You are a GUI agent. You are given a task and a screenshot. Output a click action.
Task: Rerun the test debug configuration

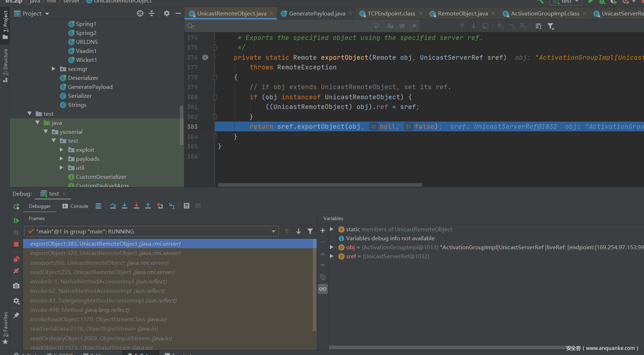(16, 206)
